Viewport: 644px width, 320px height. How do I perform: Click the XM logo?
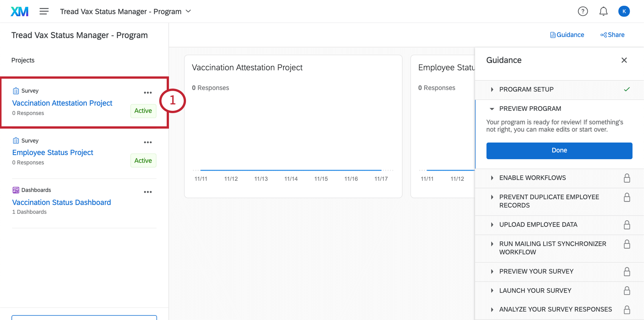[19, 11]
